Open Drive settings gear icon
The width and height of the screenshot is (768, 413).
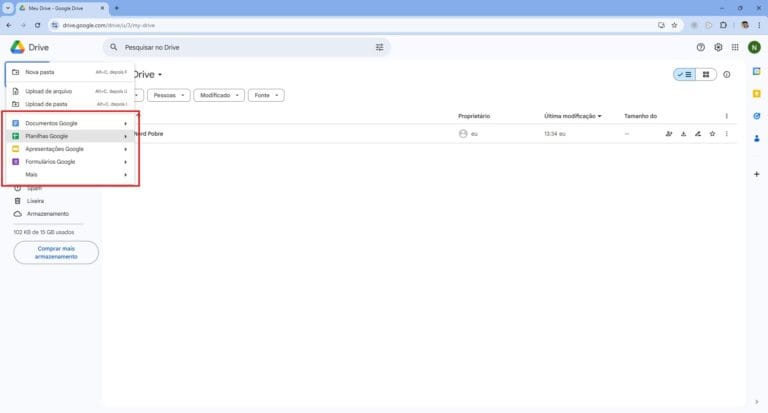click(718, 47)
